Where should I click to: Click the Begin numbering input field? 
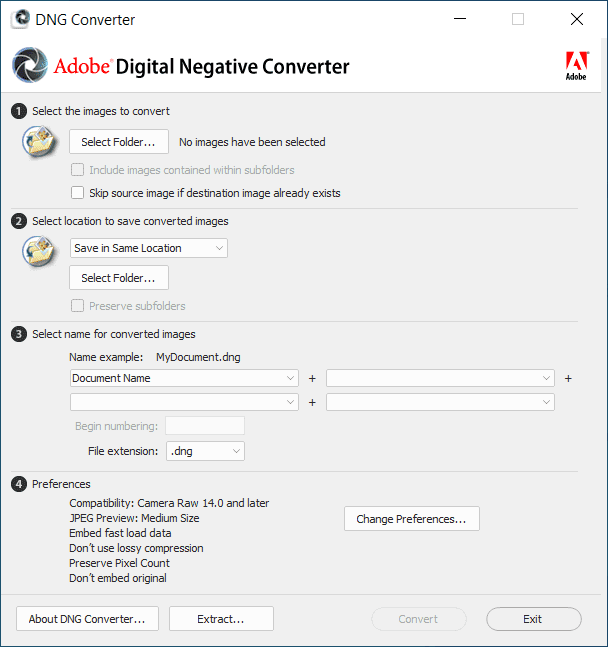pyautogui.click(x=205, y=426)
